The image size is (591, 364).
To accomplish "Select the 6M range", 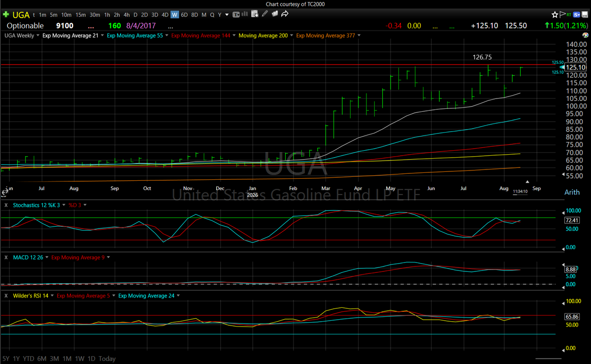I will tap(42, 359).
